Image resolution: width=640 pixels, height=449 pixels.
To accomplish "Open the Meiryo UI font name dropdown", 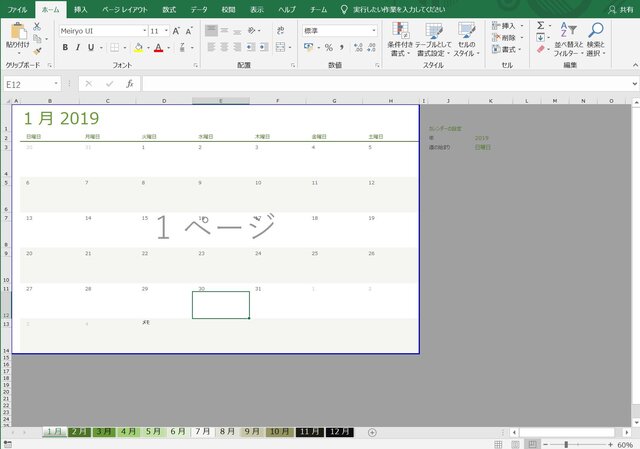I will coord(144,31).
